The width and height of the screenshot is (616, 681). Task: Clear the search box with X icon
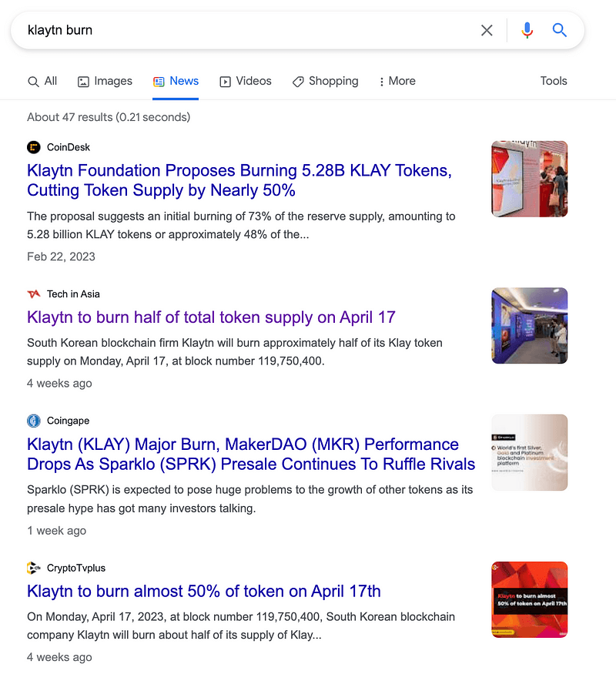click(x=487, y=30)
